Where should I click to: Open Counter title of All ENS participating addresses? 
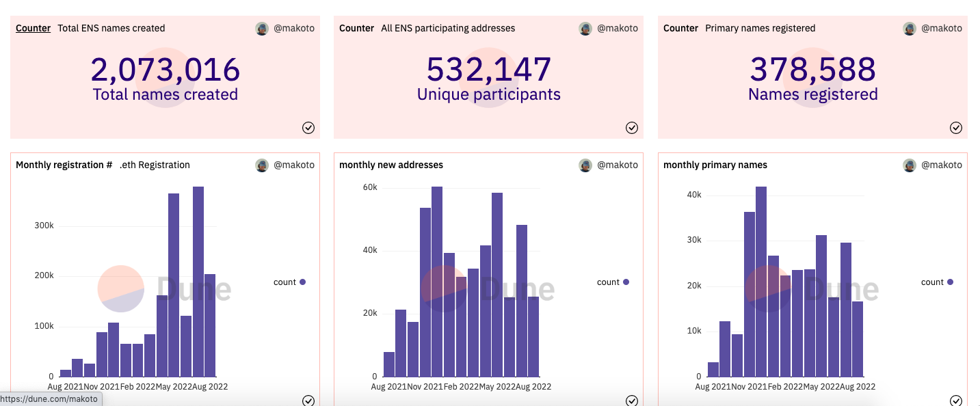point(356,29)
